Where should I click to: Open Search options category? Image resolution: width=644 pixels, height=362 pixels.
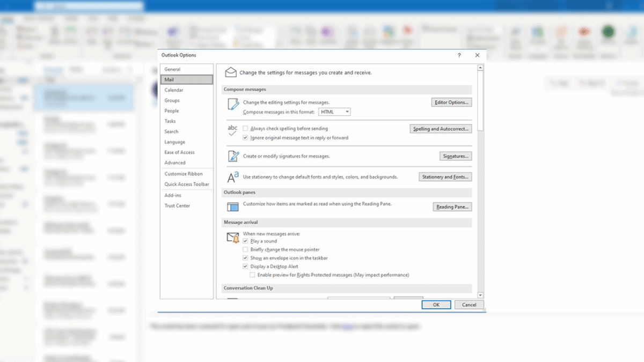[186, 131]
